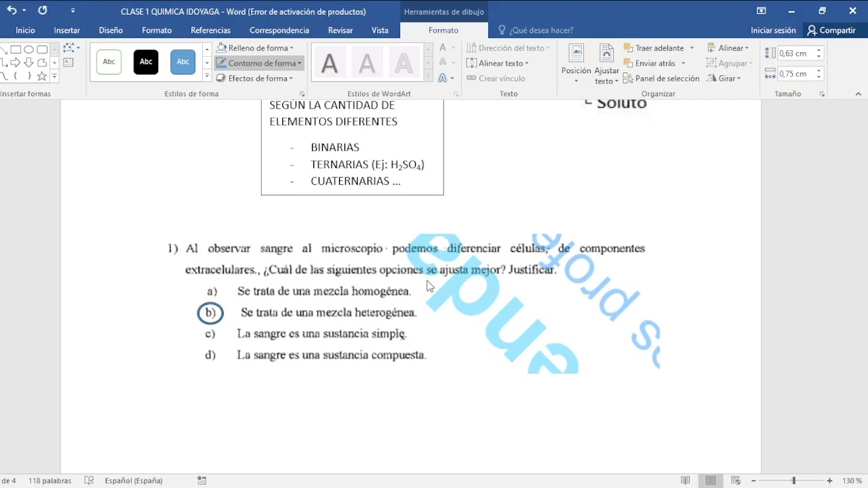The width and height of the screenshot is (868, 488).
Task: Open the Estilos de forma dialog launcher
Action: tap(302, 94)
